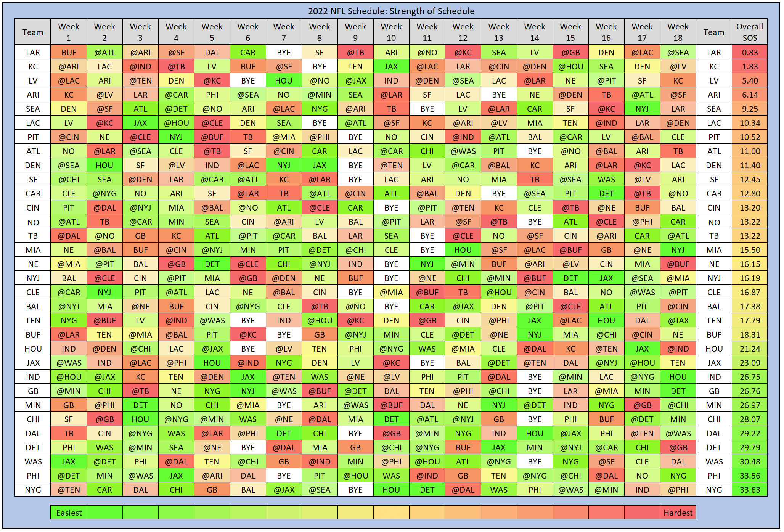Click NYG overall SOS value 33.63

[x=750, y=490]
